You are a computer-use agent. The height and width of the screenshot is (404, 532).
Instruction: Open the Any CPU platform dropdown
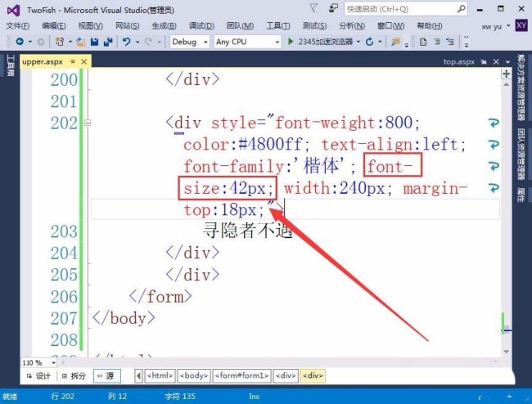coord(247,42)
